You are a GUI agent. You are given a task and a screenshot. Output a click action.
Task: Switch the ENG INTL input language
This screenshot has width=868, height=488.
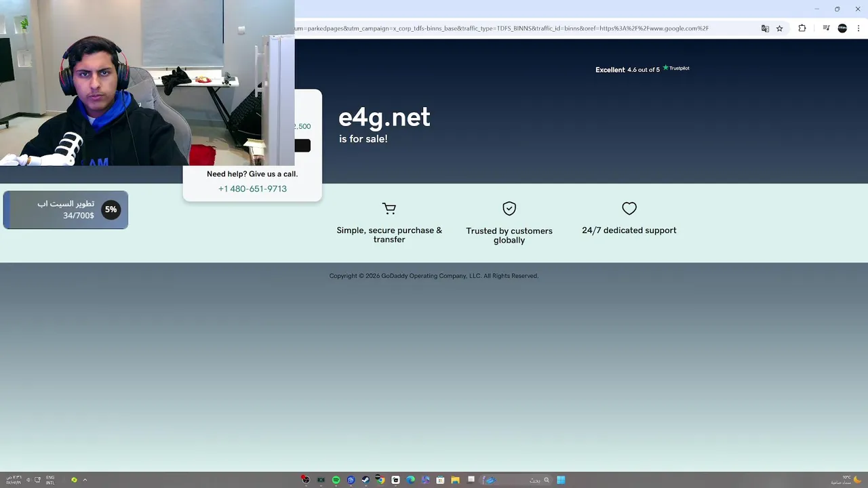pyautogui.click(x=50, y=480)
